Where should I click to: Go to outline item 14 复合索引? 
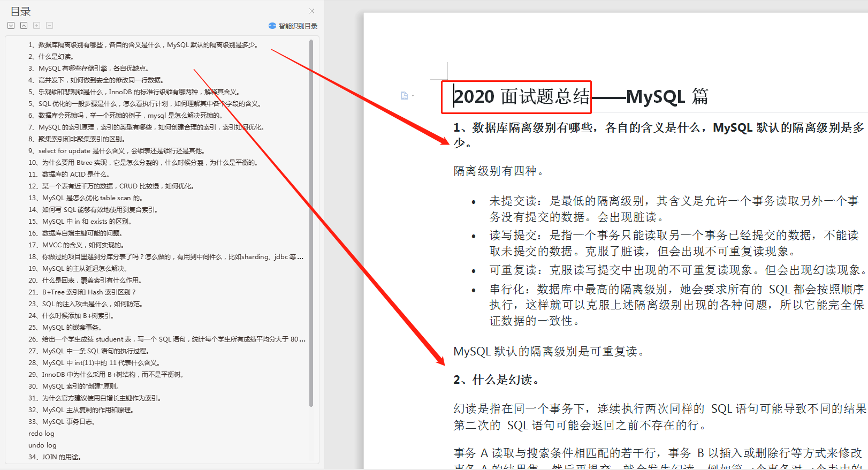(94, 210)
